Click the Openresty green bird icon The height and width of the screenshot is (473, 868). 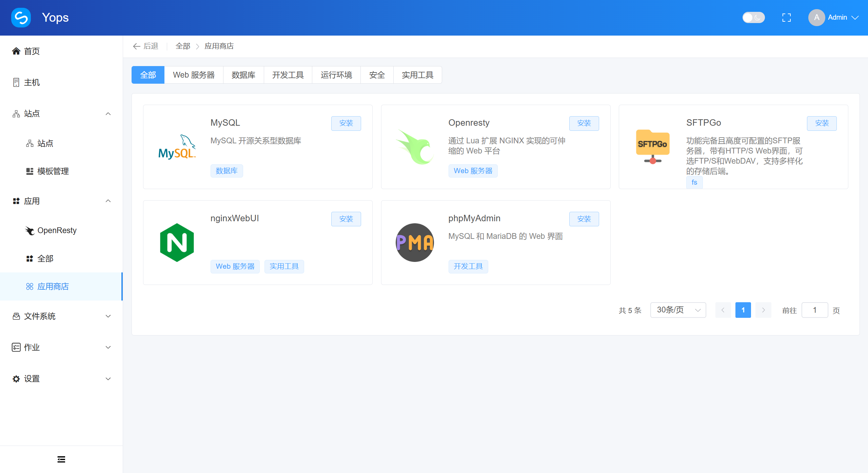(x=415, y=147)
